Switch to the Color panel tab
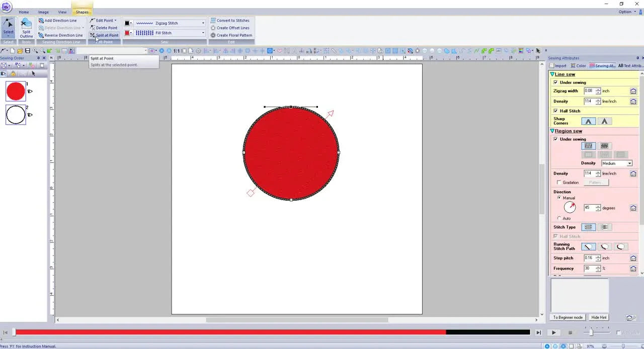The image size is (644, 349). [578, 66]
